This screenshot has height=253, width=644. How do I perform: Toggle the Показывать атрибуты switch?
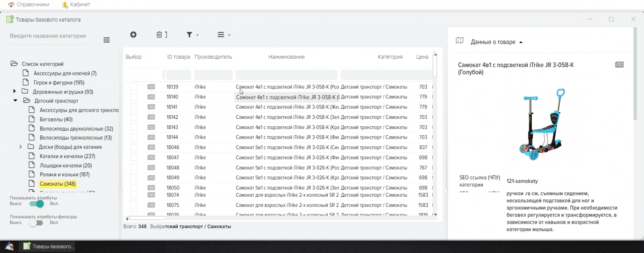37,204
